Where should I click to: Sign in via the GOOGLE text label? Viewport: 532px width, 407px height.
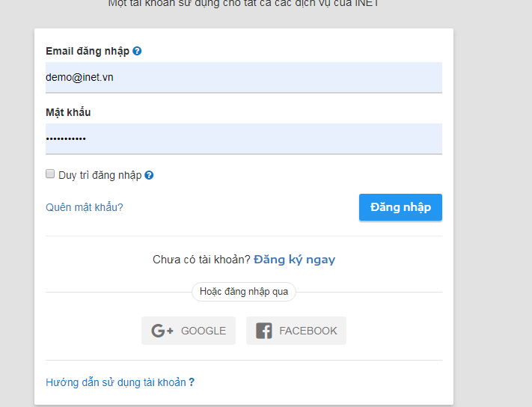pyautogui.click(x=204, y=331)
